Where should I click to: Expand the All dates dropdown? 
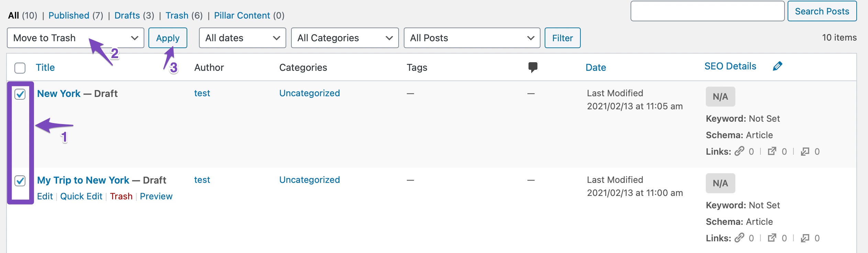[x=242, y=38]
